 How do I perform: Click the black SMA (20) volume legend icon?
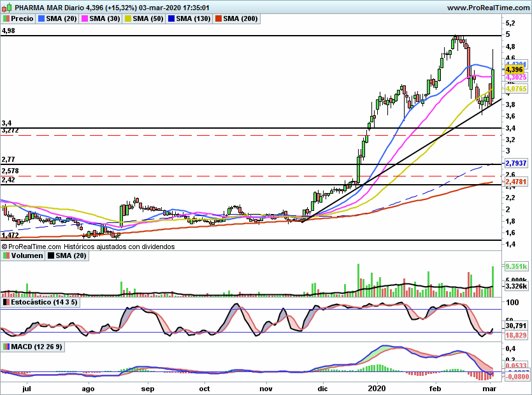pos(52,255)
